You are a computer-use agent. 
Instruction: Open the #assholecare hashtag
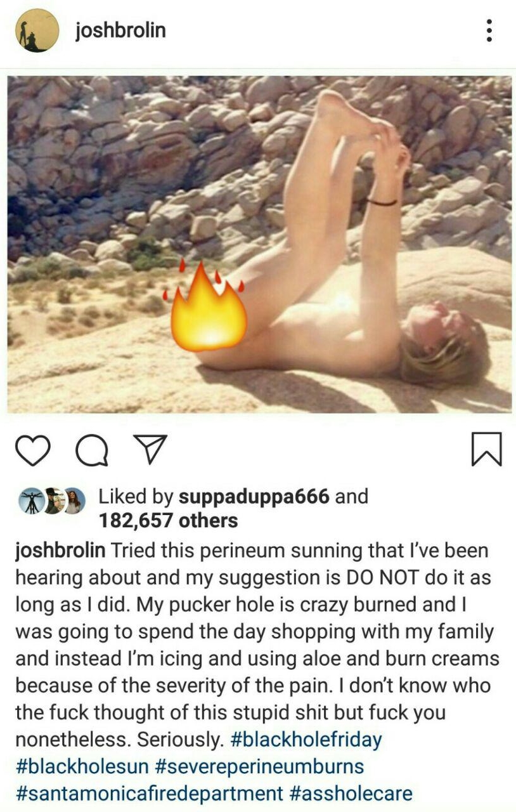[351, 794]
